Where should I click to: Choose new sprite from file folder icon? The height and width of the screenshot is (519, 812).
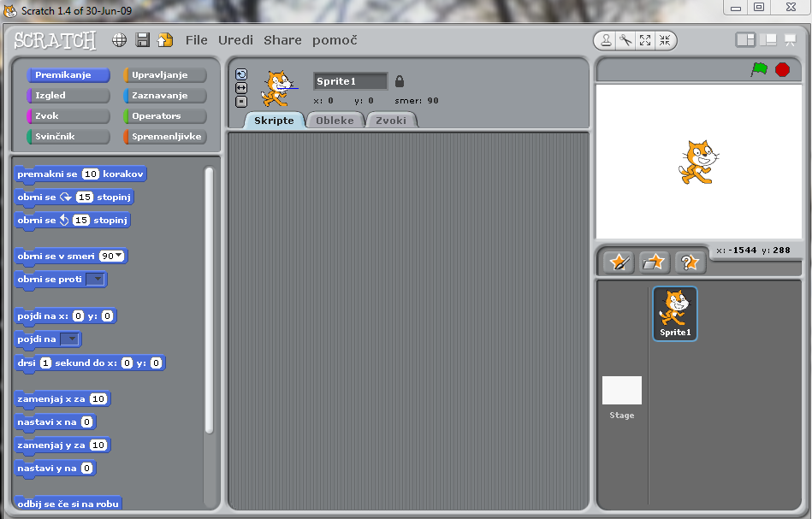tap(654, 262)
